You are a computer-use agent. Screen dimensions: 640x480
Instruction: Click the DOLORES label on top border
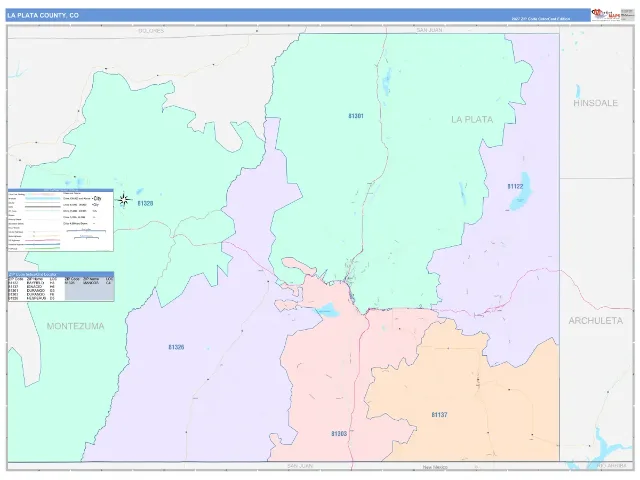(x=151, y=31)
